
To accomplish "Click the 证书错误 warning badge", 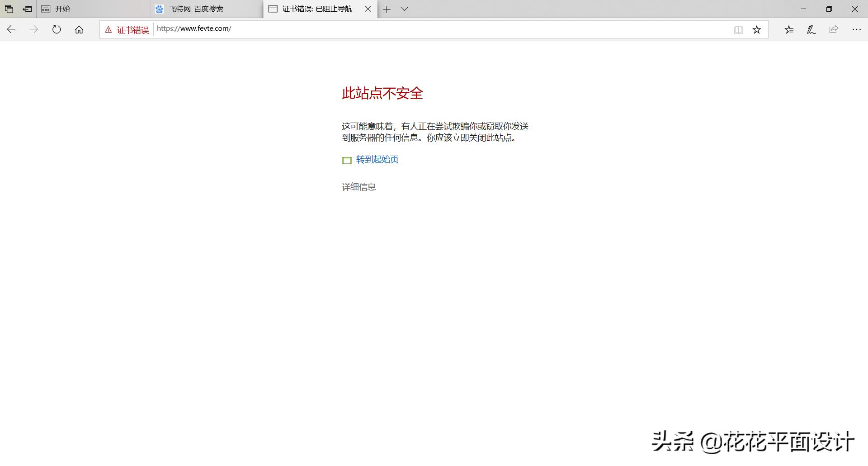I will click(127, 29).
